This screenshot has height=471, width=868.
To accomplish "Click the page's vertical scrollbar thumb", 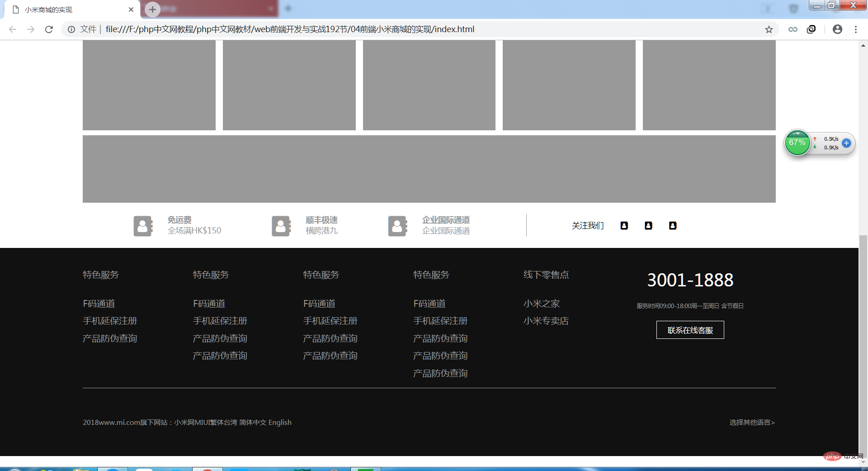I will (863, 344).
